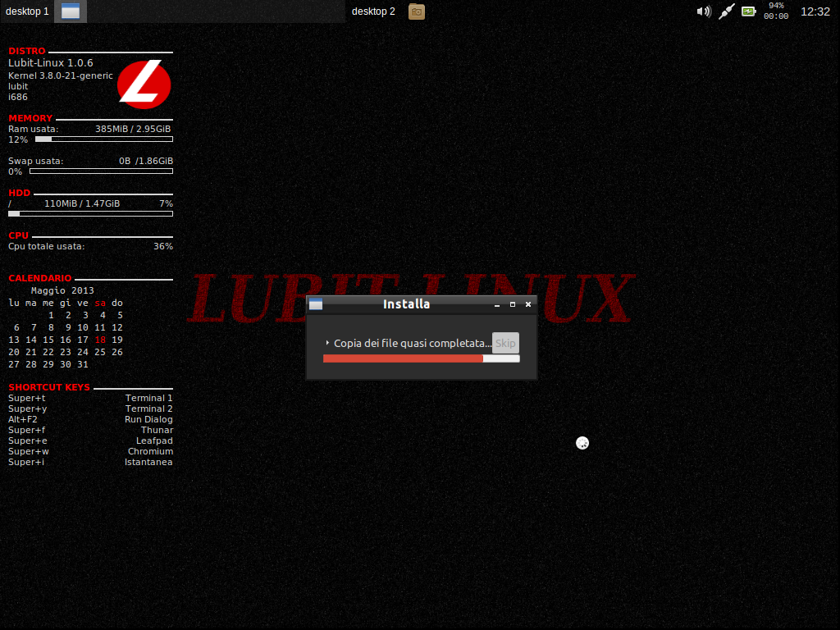This screenshot has height=630, width=840.
Task: Expand the triangle before Copia dei file
Action: coord(326,344)
